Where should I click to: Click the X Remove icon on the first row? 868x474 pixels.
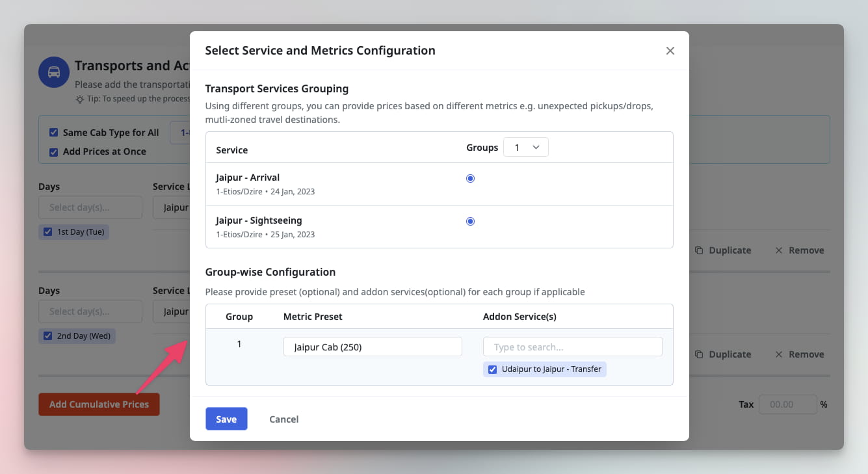pyautogui.click(x=780, y=250)
